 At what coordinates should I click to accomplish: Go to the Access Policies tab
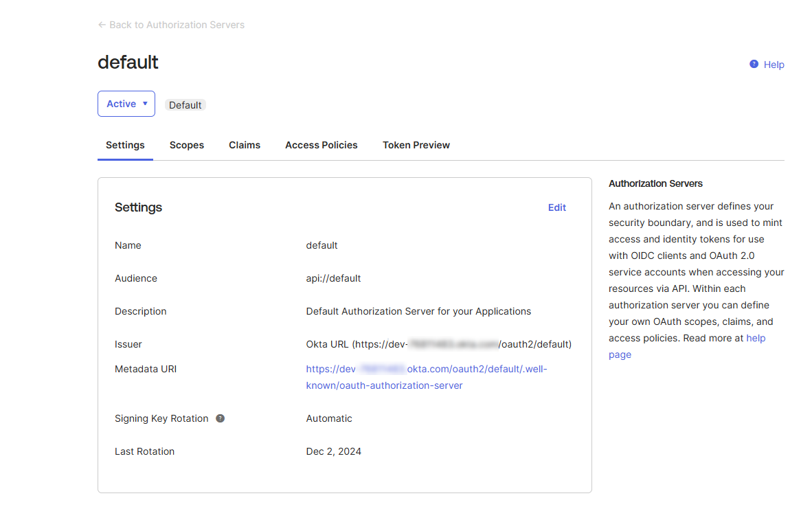click(x=322, y=145)
